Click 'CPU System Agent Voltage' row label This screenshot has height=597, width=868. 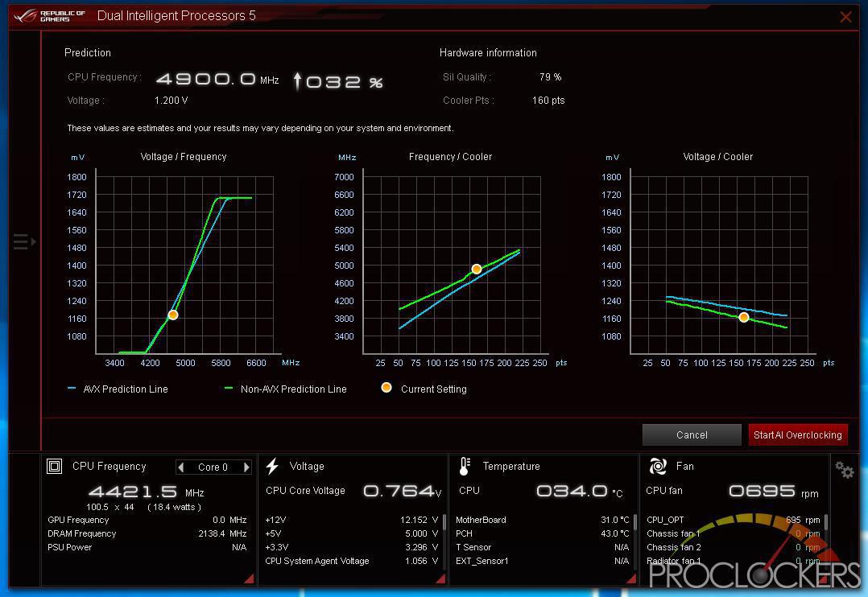click(x=317, y=561)
